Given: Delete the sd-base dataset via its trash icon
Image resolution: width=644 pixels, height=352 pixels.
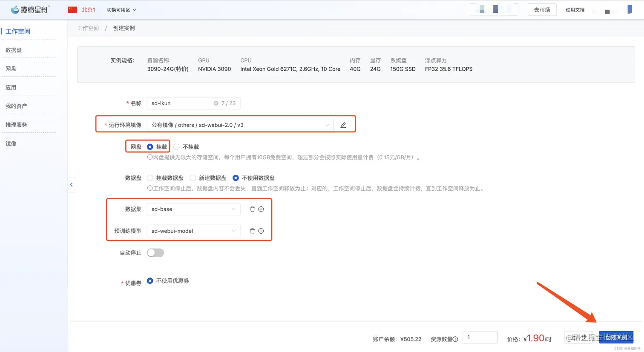Looking at the screenshot, I should pyautogui.click(x=252, y=209).
